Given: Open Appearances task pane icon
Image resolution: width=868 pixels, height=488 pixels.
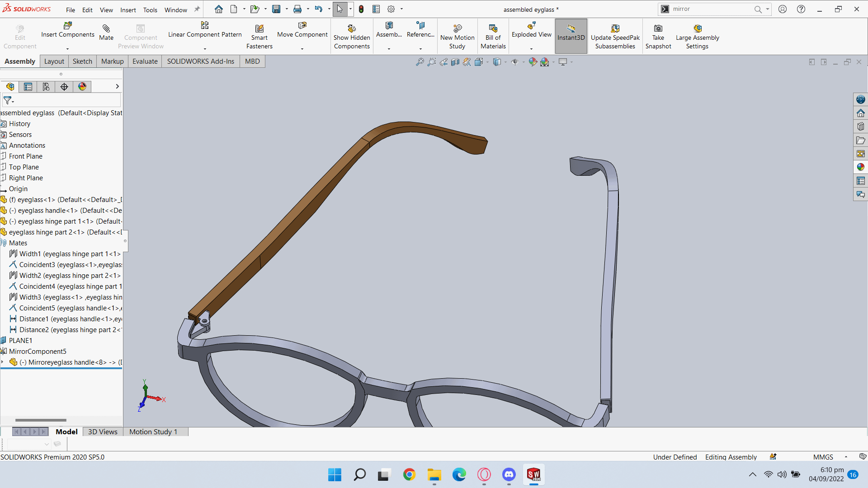Looking at the screenshot, I should point(860,167).
